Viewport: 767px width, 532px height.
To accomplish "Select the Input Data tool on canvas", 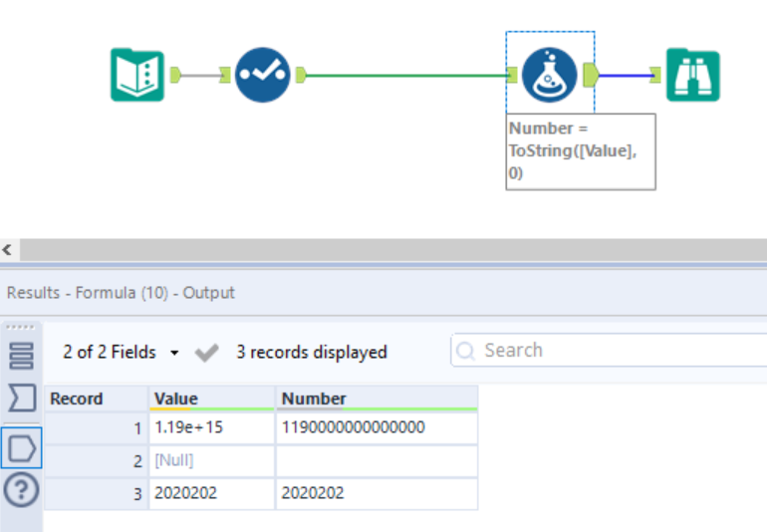I will [136, 75].
